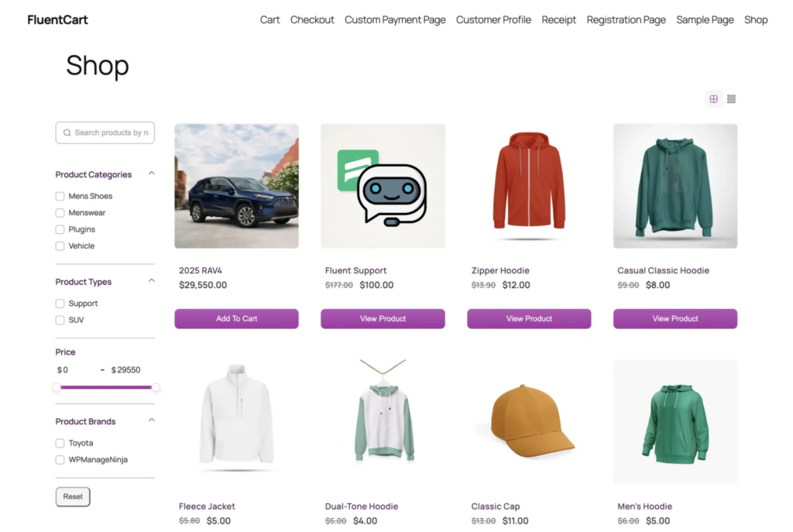Enable the Plugins category filter
The width and height of the screenshot is (793, 532).
coord(60,230)
